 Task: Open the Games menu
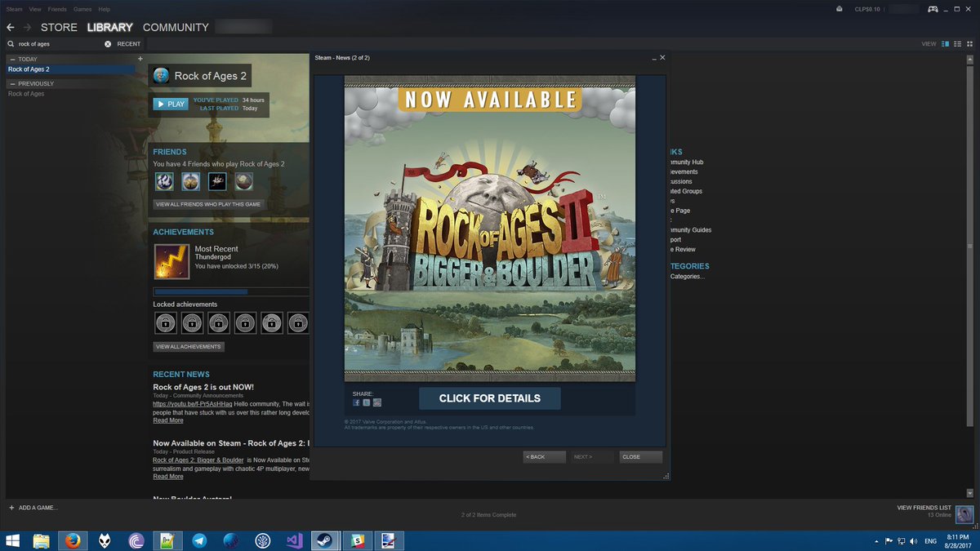[82, 9]
